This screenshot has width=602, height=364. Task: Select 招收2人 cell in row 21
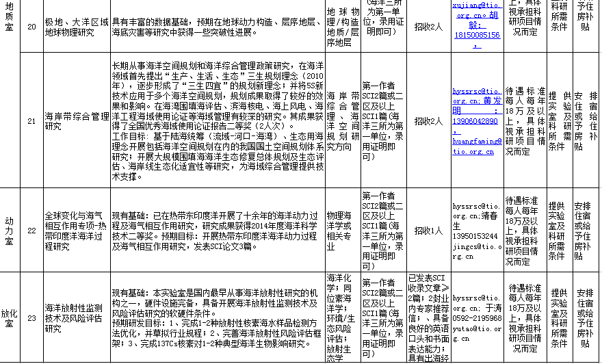(x=429, y=121)
